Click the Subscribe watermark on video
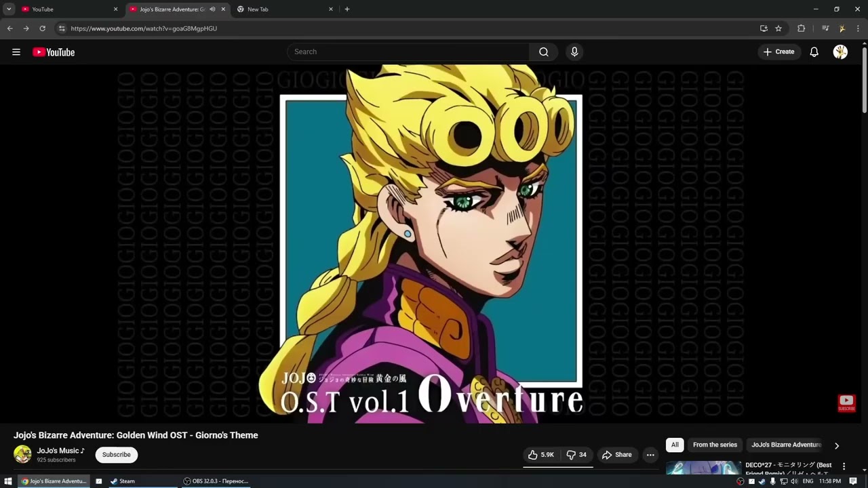 click(x=846, y=403)
